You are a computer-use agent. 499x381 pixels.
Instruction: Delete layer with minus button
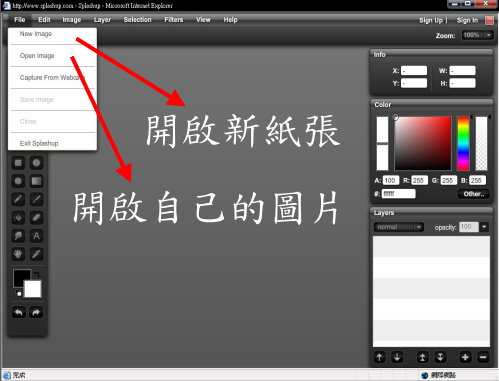point(483,358)
